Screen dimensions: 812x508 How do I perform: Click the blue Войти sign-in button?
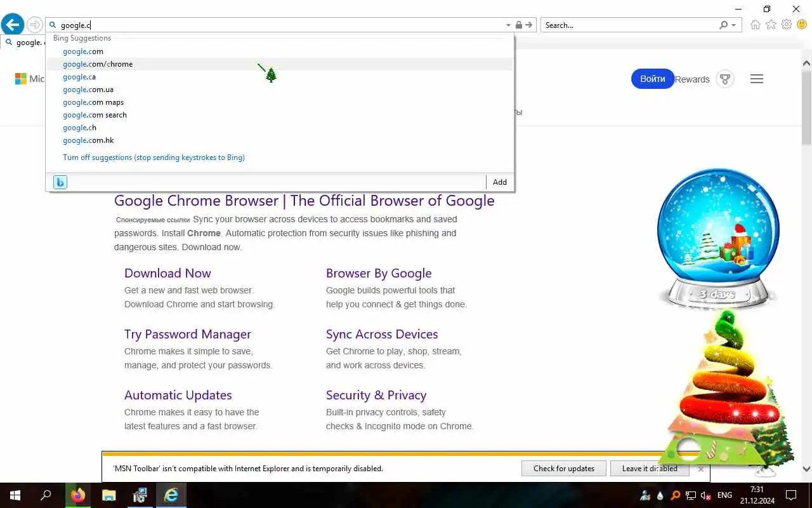pos(652,79)
